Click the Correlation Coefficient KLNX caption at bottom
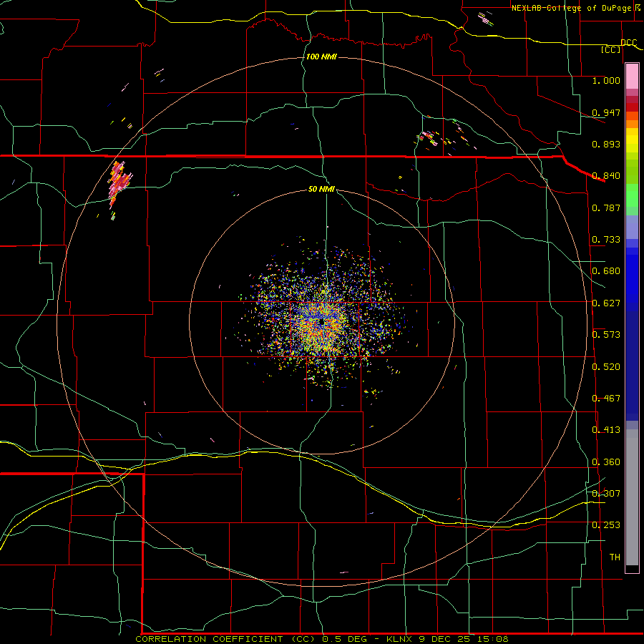Image resolution: width=644 pixels, height=644 pixels. (x=321, y=639)
